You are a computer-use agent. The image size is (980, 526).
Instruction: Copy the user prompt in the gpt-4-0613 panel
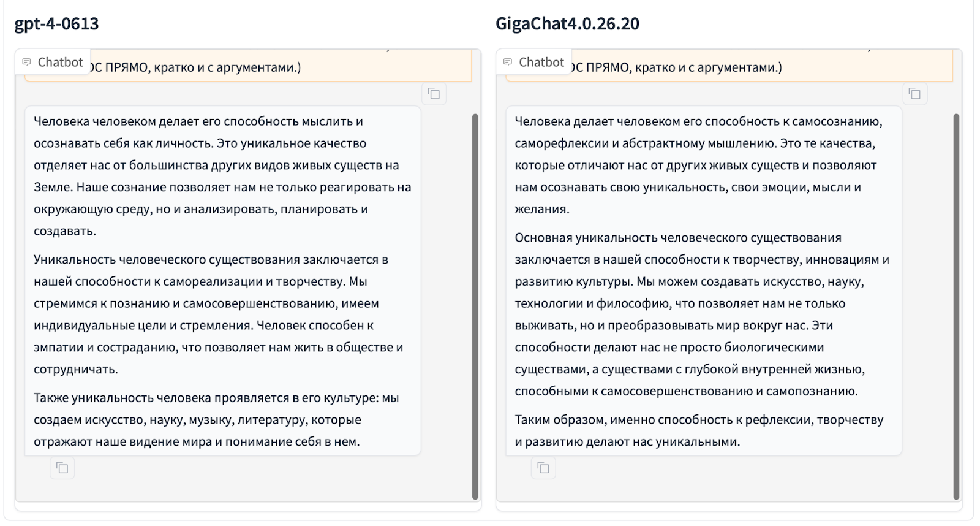(x=434, y=94)
